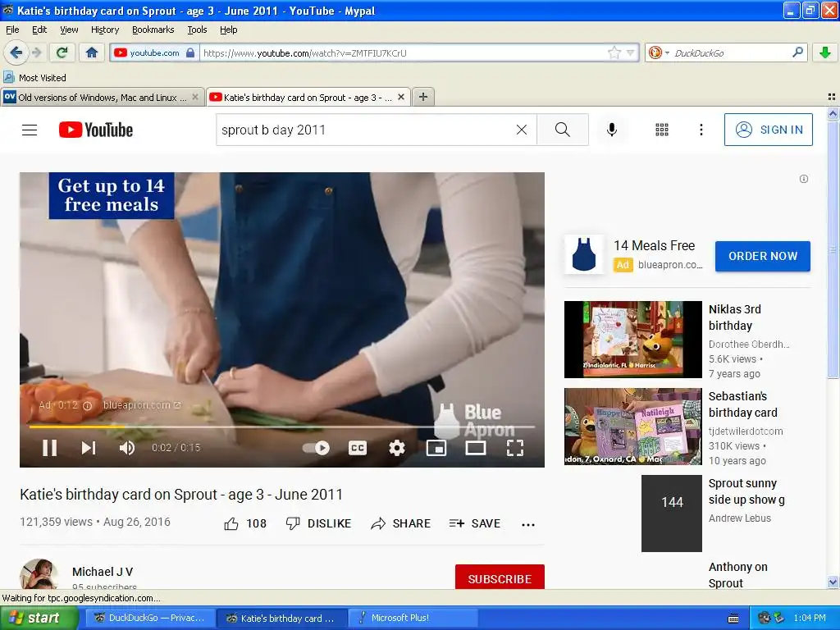Screen dimensions: 840x630
Task: Open the View menu
Action: pos(69,30)
